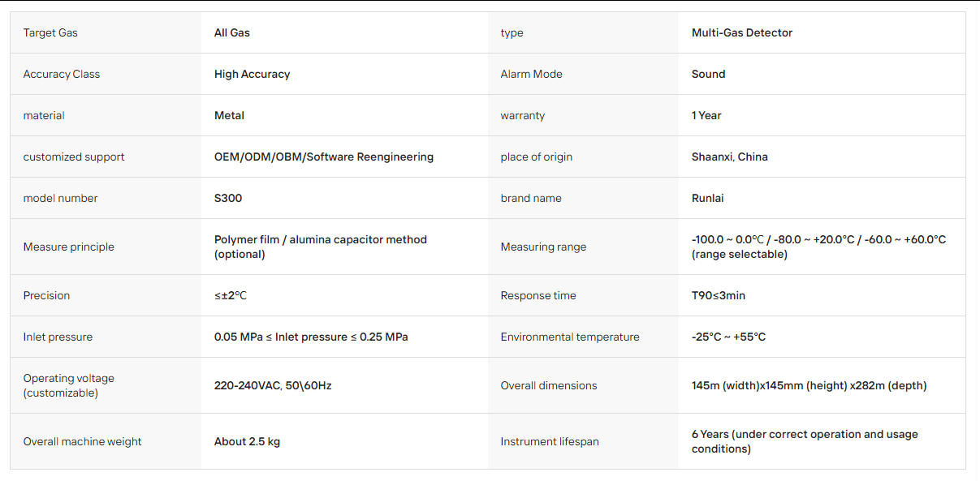Select 'OEM/ODM/OBM/Software Reengineering' value
980x481 pixels.
324,157
